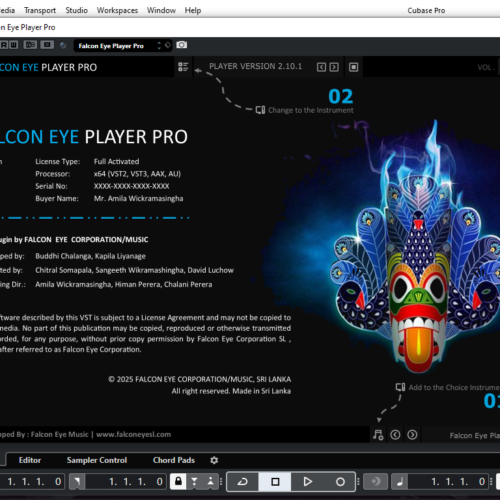
Task: Open the Workspaces menu
Action: tap(117, 10)
